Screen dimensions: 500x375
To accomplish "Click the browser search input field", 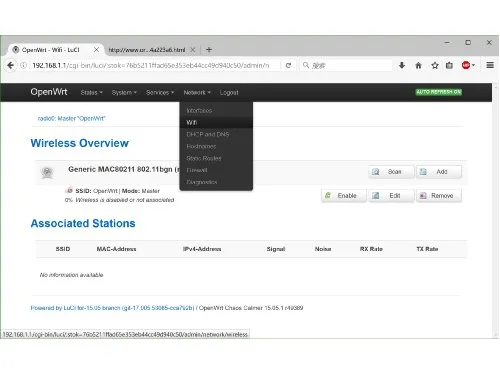I will coord(346,65).
